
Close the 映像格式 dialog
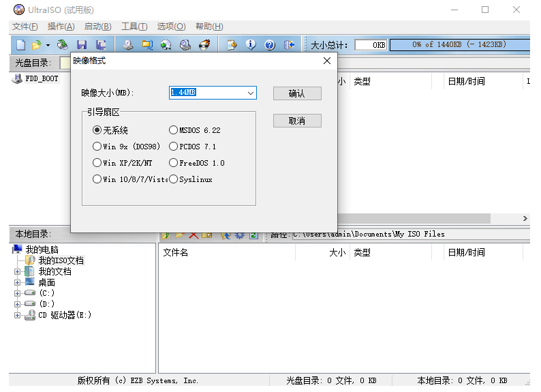point(327,61)
